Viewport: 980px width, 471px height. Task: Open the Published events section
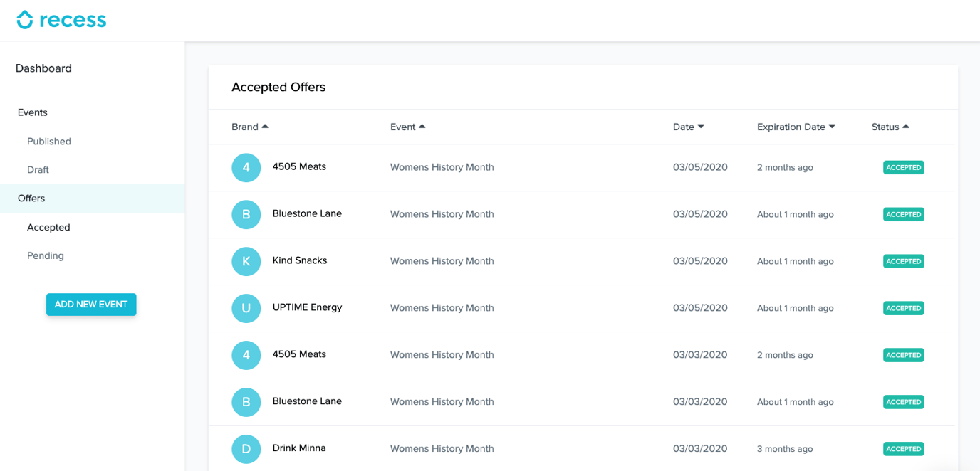(49, 142)
